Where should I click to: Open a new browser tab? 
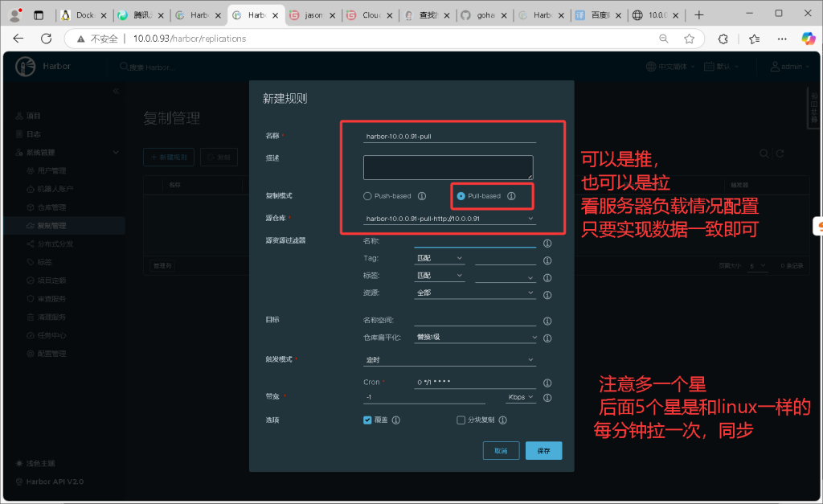(699, 15)
